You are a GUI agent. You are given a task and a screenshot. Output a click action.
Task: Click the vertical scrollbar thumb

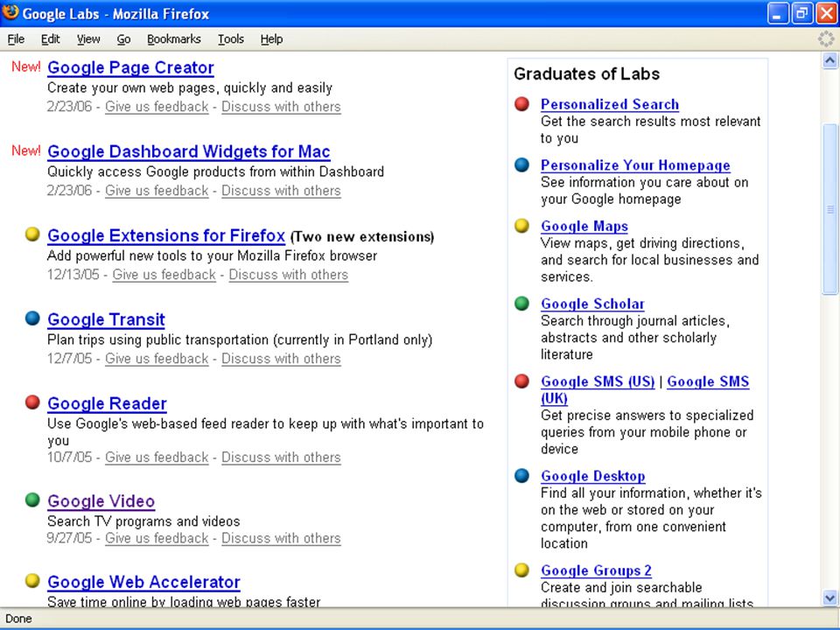[829, 209]
